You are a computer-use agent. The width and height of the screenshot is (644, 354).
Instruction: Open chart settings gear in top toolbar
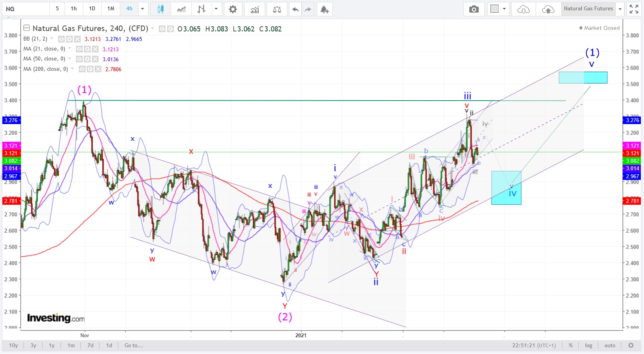[x=233, y=9]
